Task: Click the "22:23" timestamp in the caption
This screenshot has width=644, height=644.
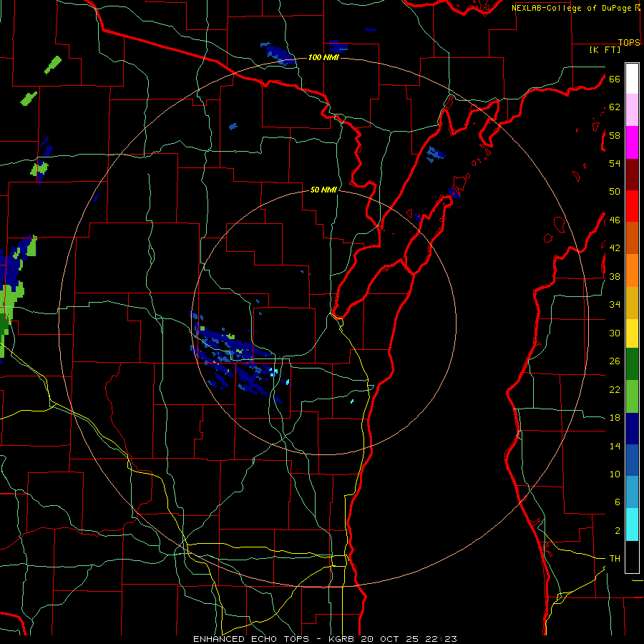Action: point(441,639)
